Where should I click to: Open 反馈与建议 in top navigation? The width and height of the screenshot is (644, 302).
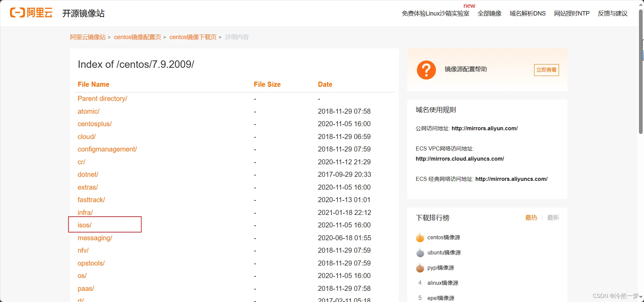(613, 13)
